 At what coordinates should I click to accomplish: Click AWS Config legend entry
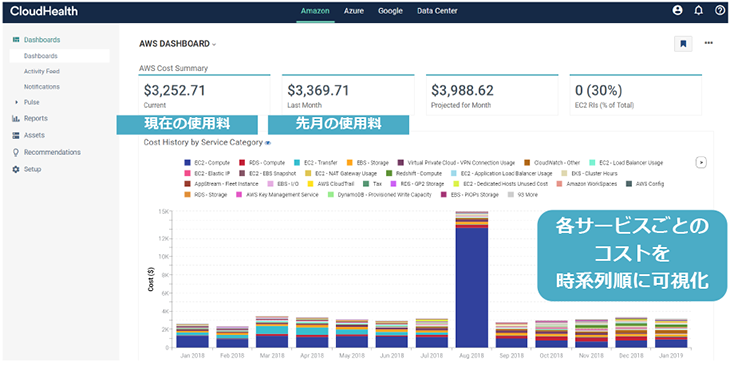click(645, 184)
